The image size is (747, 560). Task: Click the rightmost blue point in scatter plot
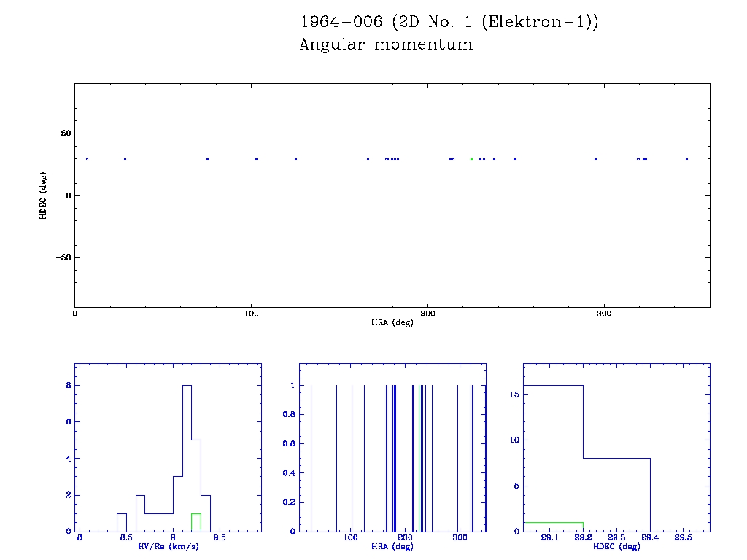click(x=686, y=159)
